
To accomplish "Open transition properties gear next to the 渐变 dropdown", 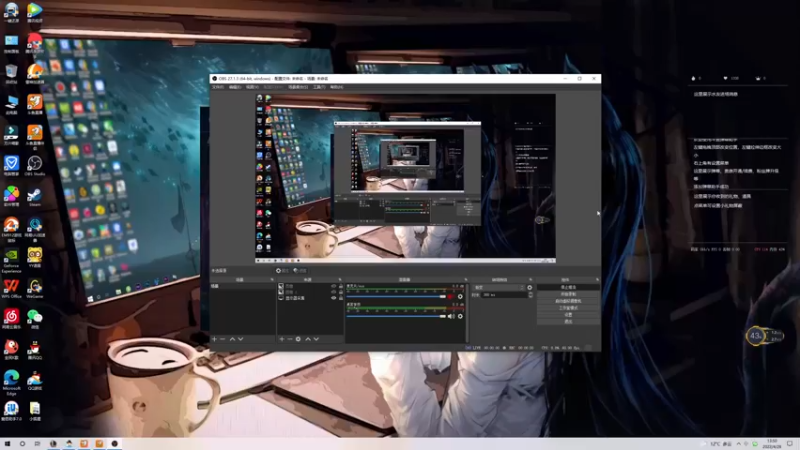I will [530, 288].
